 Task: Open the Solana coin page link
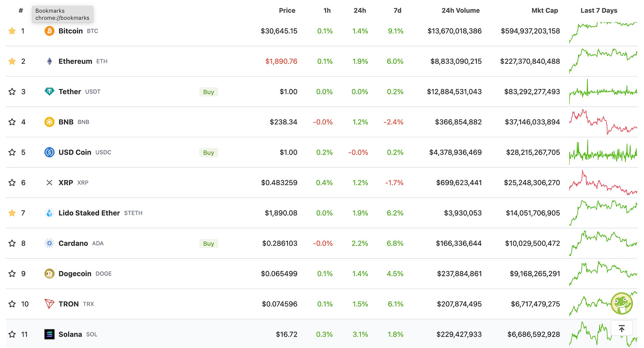point(70,334)
